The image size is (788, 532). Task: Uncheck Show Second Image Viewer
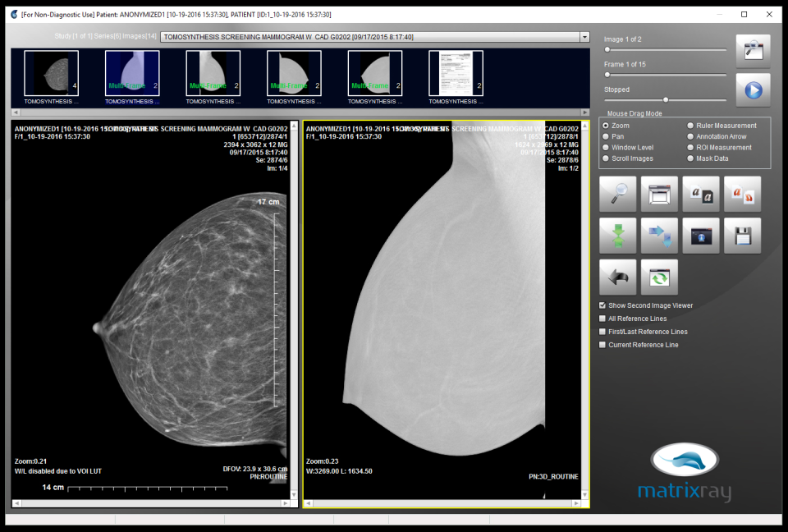[602, 305]
